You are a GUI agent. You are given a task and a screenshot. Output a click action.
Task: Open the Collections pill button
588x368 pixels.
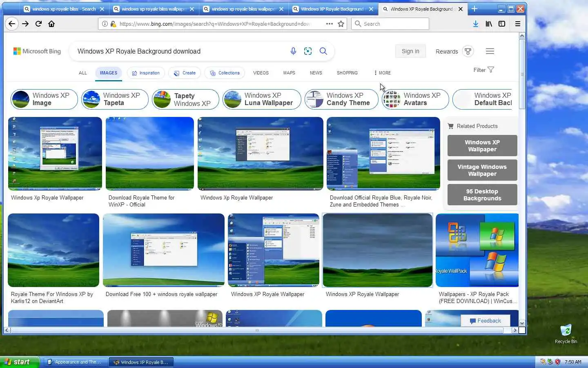pos(225,73)
